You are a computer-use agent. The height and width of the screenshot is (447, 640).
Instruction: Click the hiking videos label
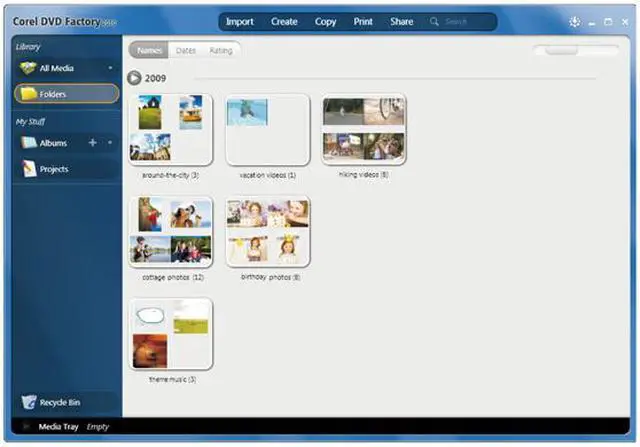coord(363,174)
